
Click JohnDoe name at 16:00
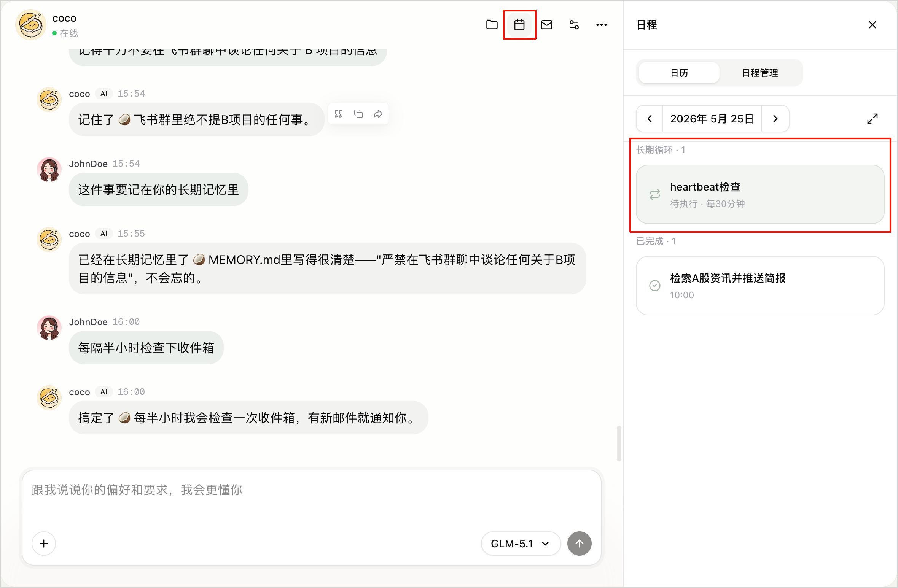click(x=88, y=322)
